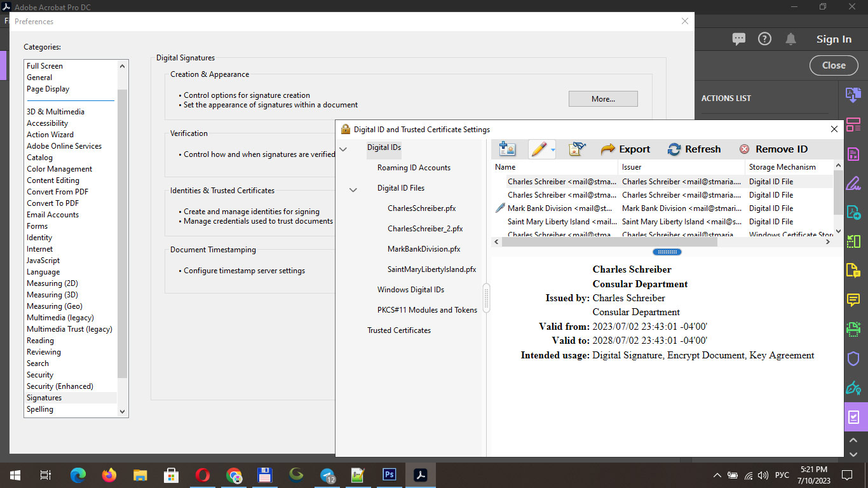Open Opera browser from the taskbar

coord(203,475)
